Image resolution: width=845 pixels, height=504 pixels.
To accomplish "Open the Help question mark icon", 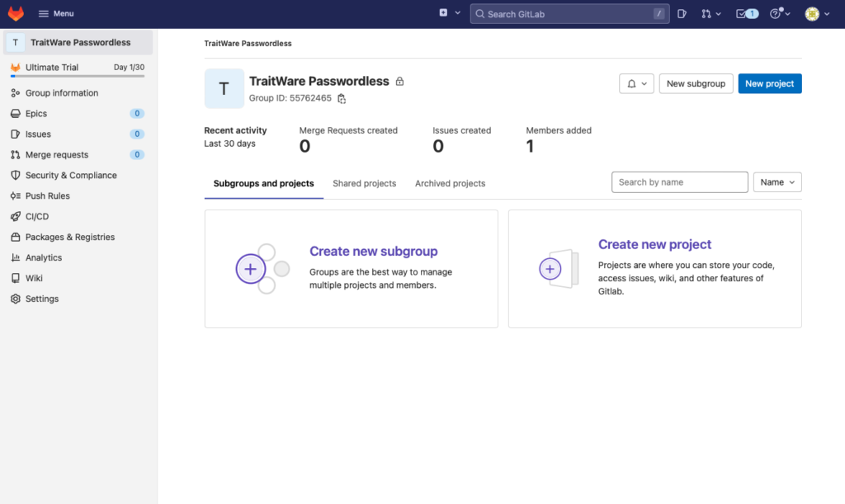I will tap(775, 14).
